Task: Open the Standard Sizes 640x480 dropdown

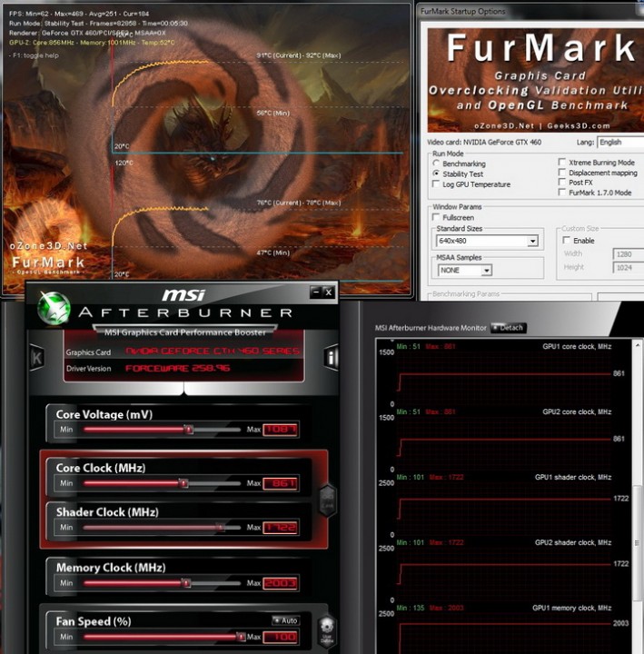Action: coord(487,241)
